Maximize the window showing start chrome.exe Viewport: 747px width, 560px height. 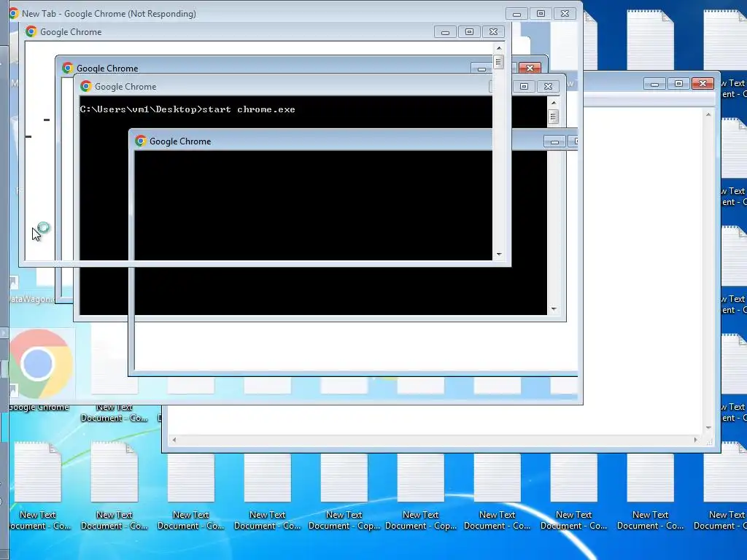pyautogui.click(x=524, y=86)
